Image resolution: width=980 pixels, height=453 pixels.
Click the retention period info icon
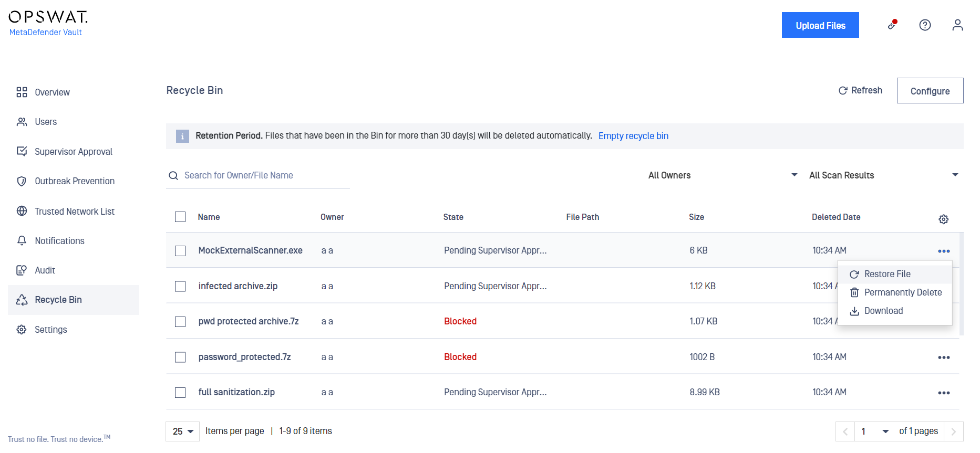click(x=182, y=136)
